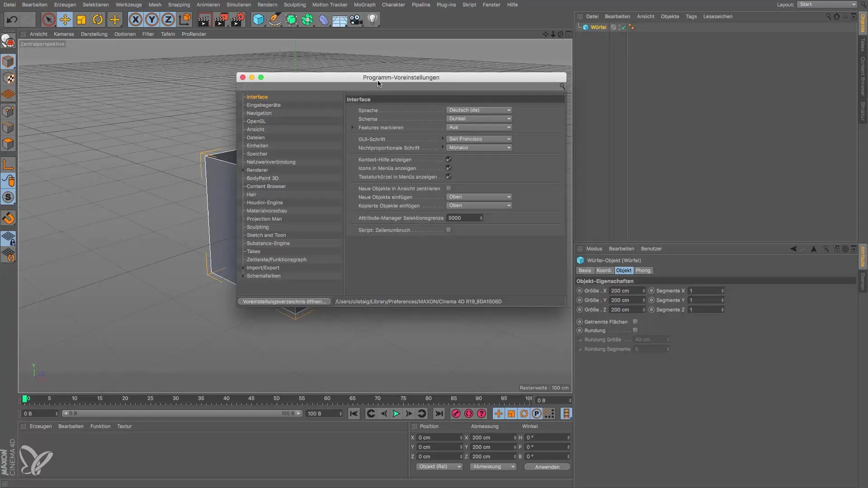Screen dimensions: 868x488
Task: Toggle Icons in Menüs anzeigen
Action: (x=448, y=168)
